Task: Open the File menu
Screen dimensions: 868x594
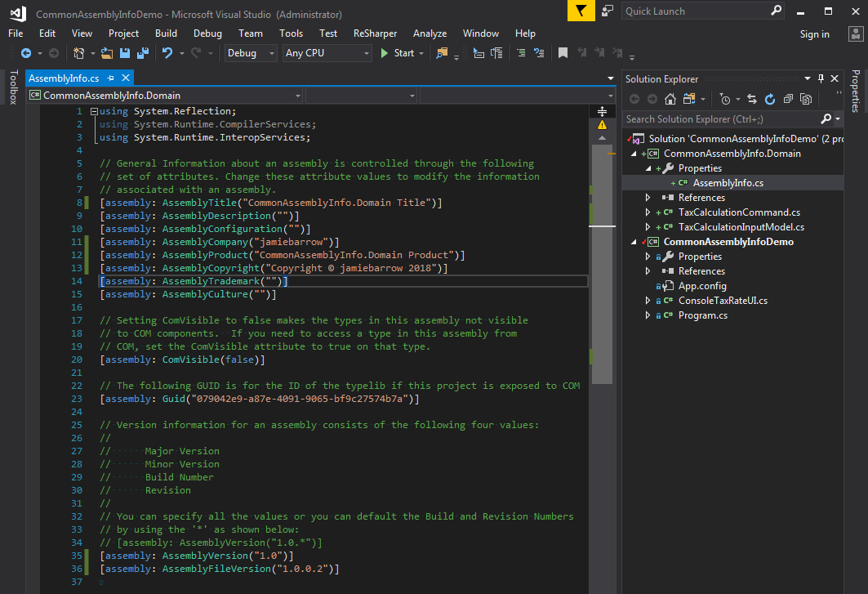Action: tap(16, 33)
